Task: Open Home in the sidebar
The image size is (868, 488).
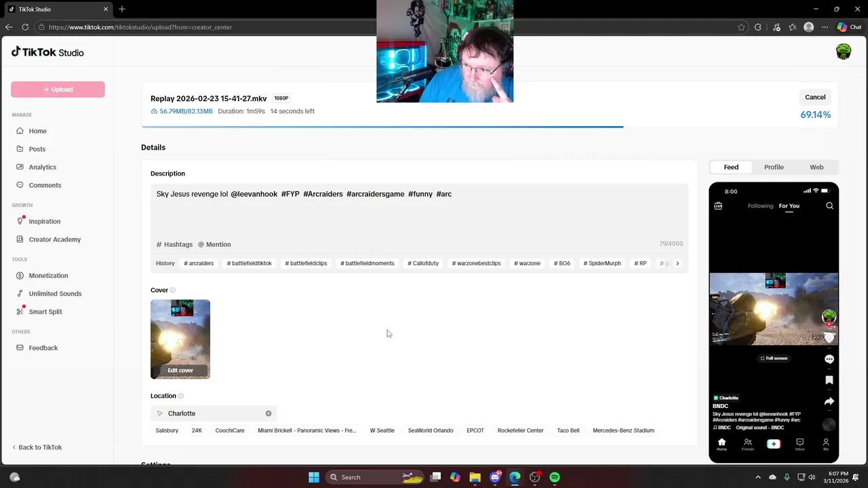Action: [37, 131]
